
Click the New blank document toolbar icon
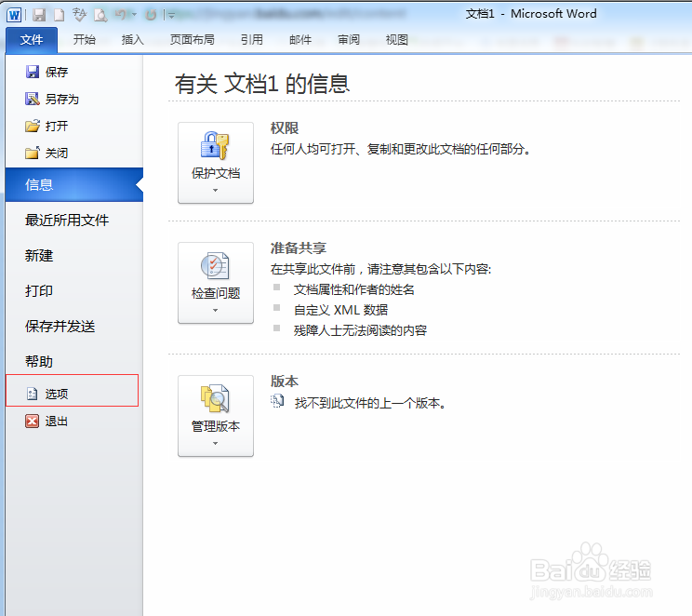(60, 15)
